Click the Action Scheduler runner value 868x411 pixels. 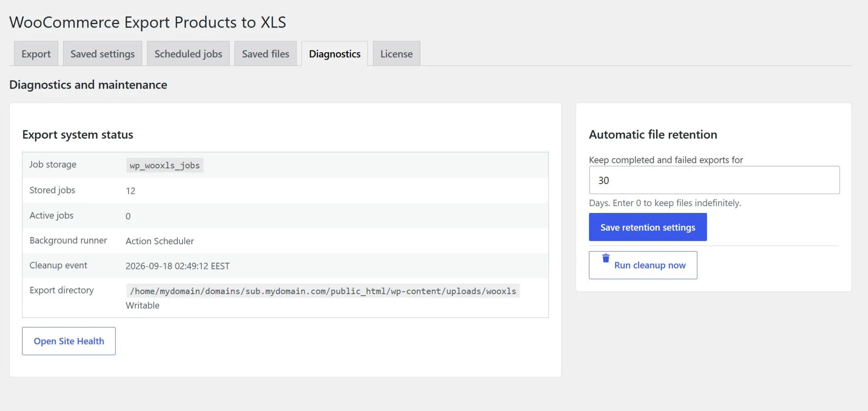coord(160,241)
